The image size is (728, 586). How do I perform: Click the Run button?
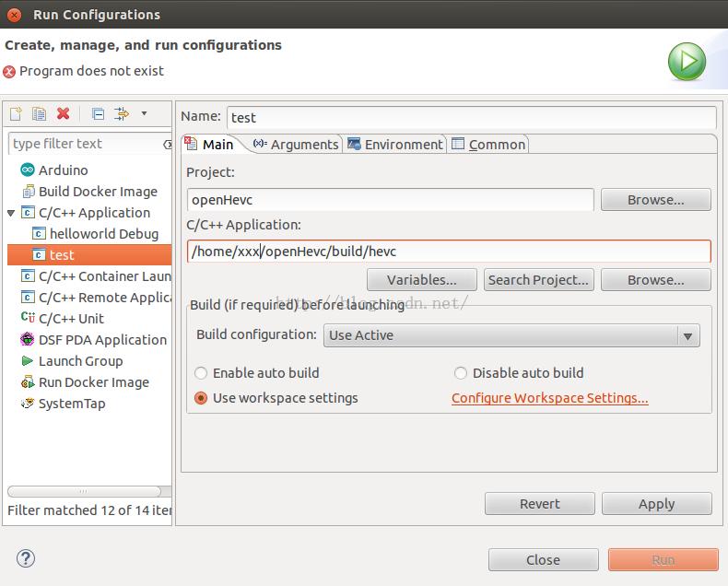[663, 560]
